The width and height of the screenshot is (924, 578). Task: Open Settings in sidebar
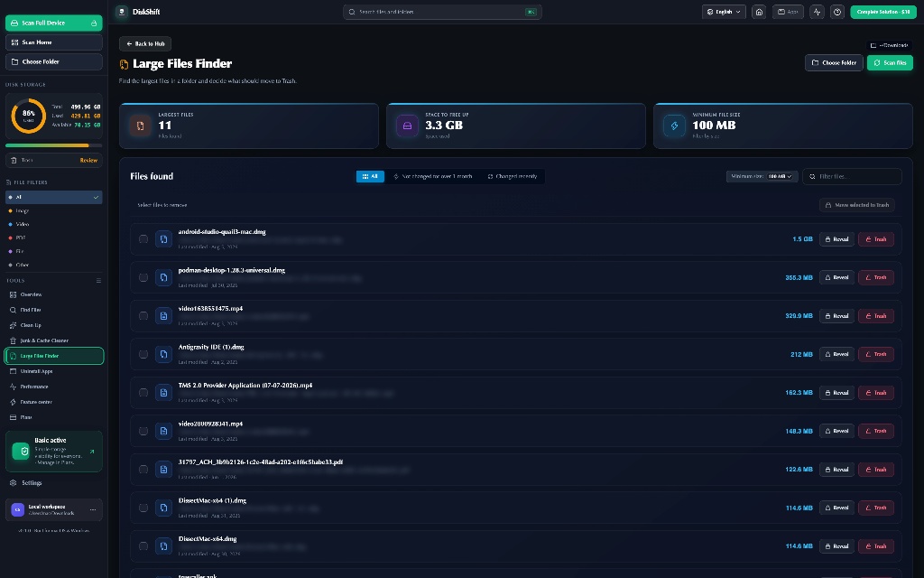click(x=53, y=482)
